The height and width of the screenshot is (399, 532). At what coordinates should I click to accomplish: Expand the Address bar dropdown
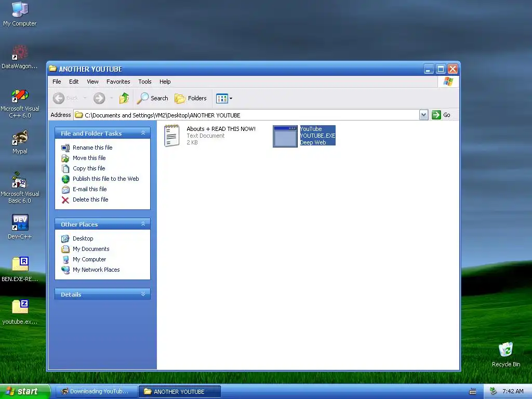pyautogui.click(x=423, y=115)
